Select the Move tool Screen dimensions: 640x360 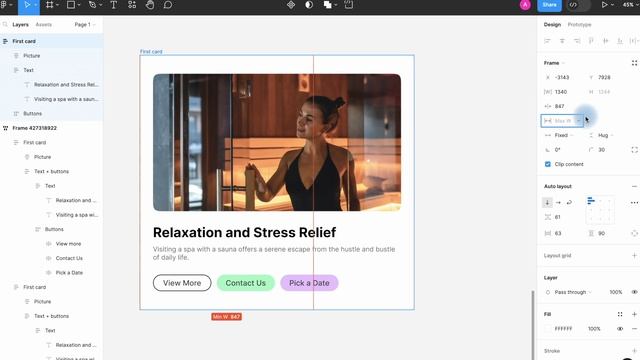coord(27,5)
